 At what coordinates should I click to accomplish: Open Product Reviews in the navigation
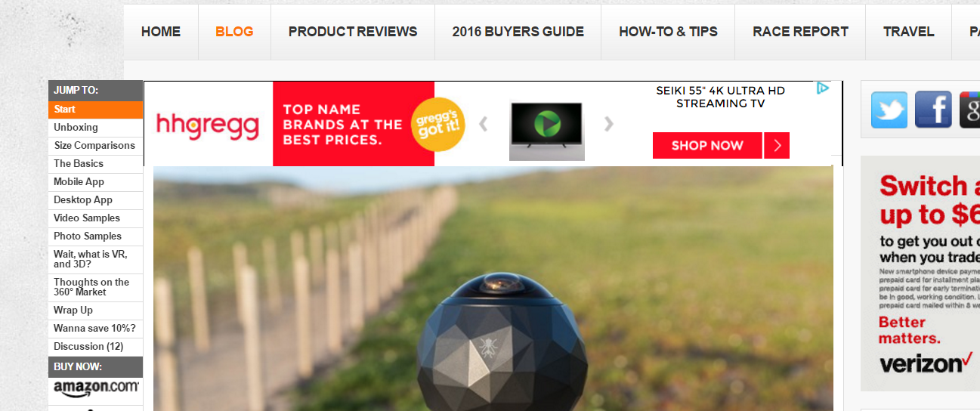tap(353, 32)
